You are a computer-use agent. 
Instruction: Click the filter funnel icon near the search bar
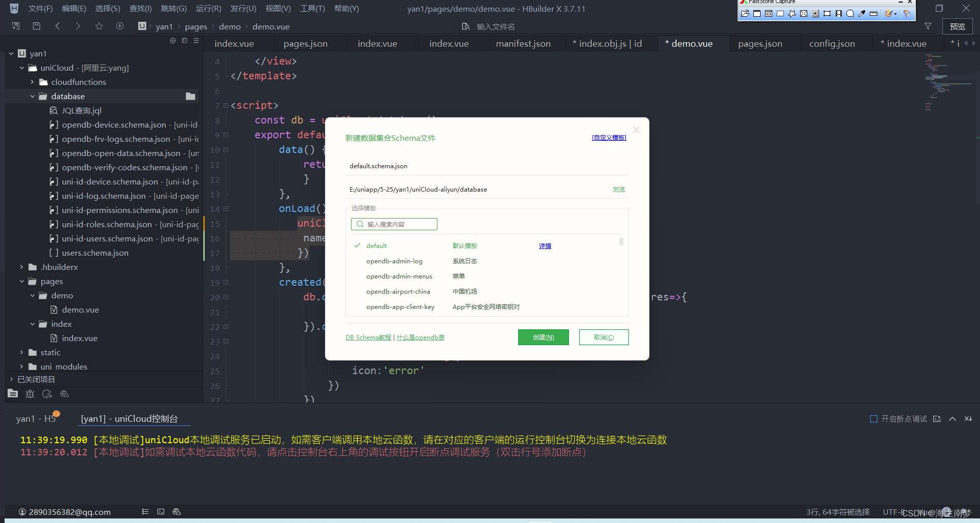click(928, 26)
